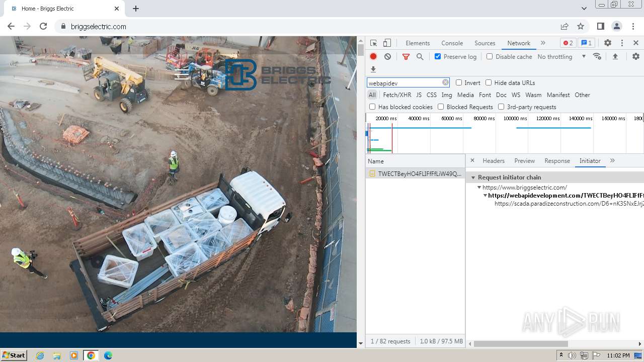644x362 pixels.
Task: Filter requests by Font
Action: [x=485, y=95]
